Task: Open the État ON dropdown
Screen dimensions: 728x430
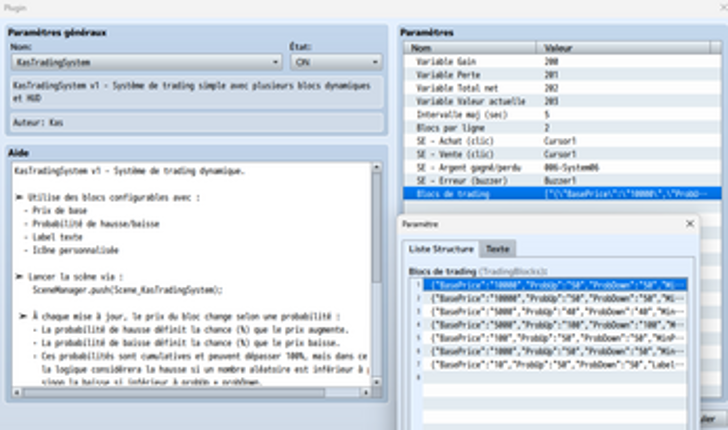Action: pyautogui.click(x=334, y=62)
